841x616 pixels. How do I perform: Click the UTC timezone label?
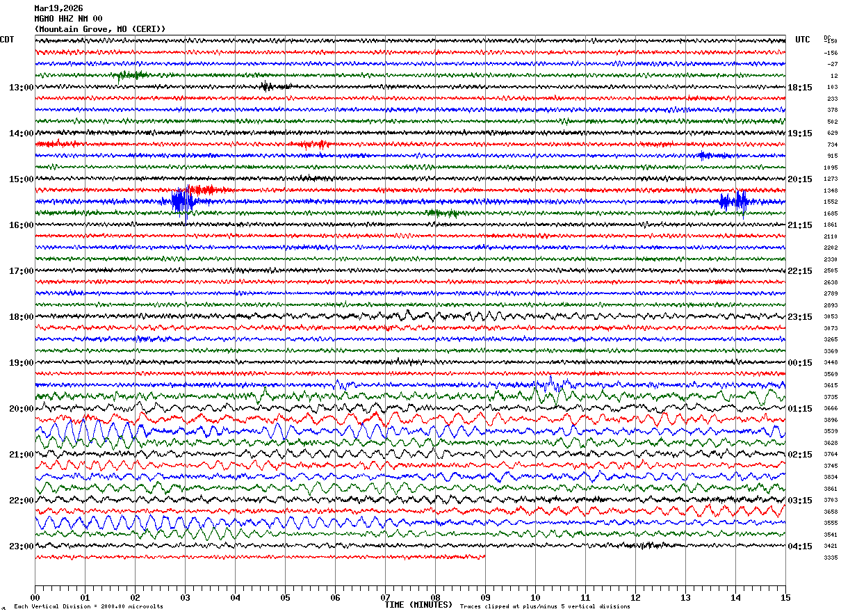(803, 40)
